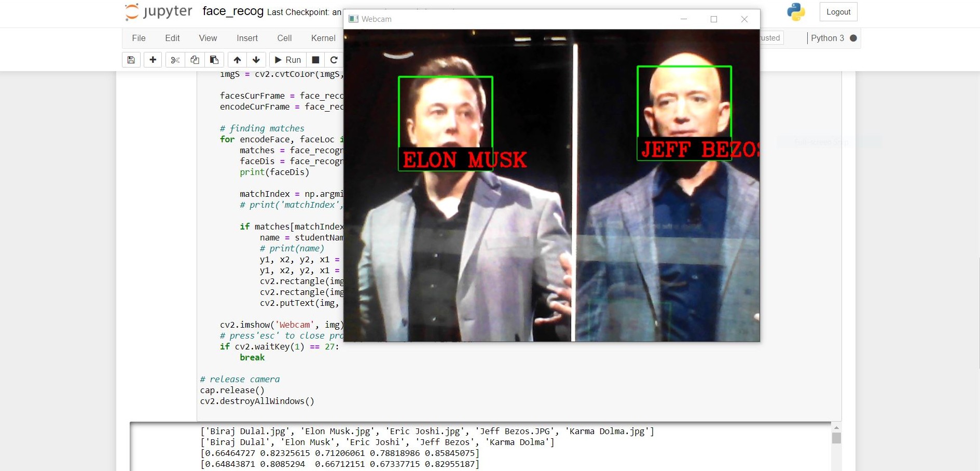The image size is (980, 471).
Task: Click the output scrollbar up arrow
Action: 836,428
